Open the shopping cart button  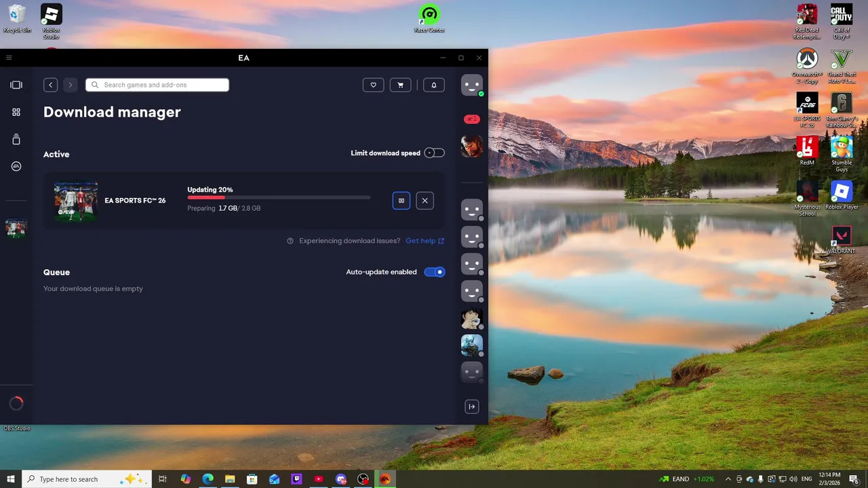400,85
